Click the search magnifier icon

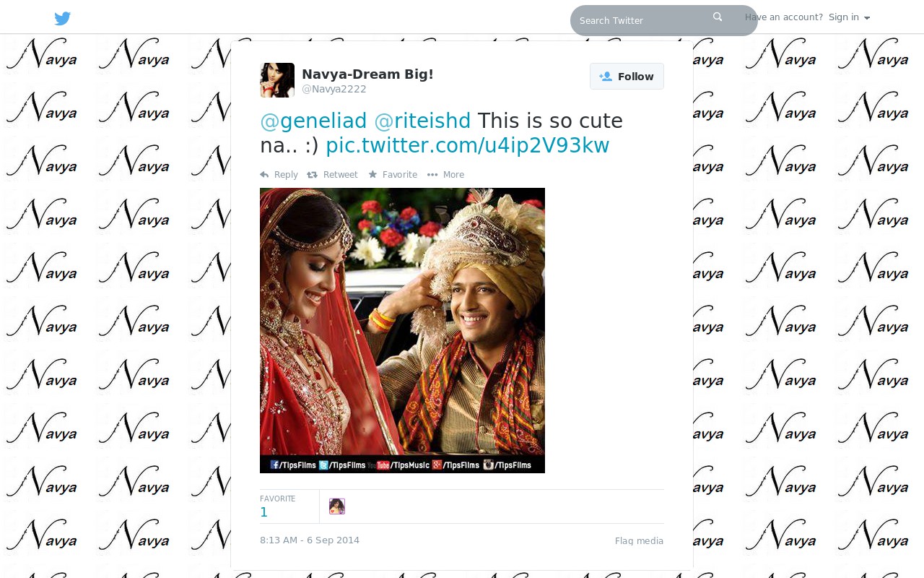coord(718,17)
